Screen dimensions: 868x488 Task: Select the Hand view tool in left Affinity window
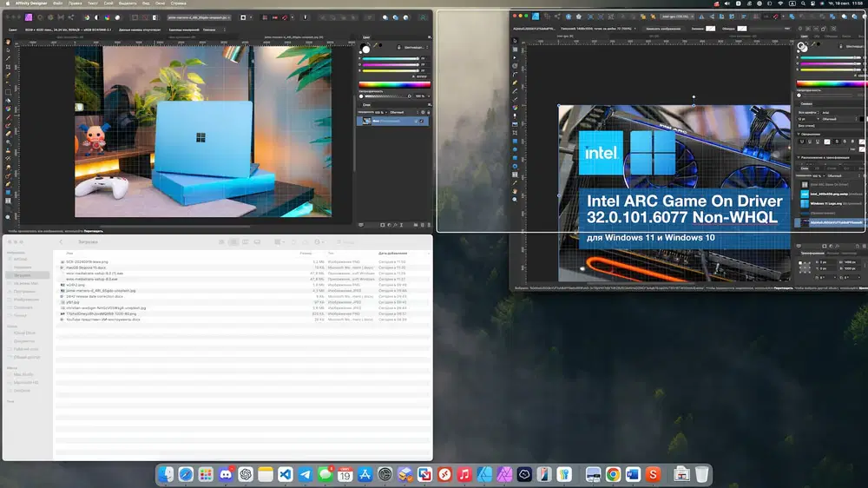pyautogui.click(x=9, y=42)
